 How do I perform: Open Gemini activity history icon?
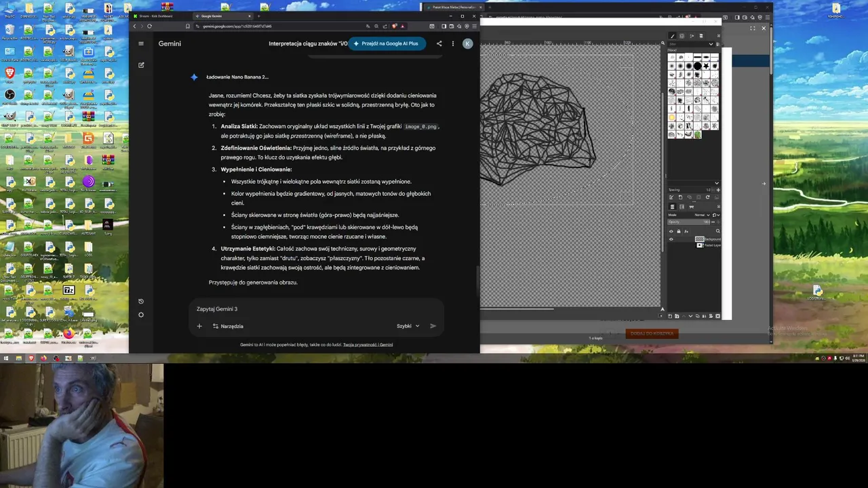click(x=141, y=301)
